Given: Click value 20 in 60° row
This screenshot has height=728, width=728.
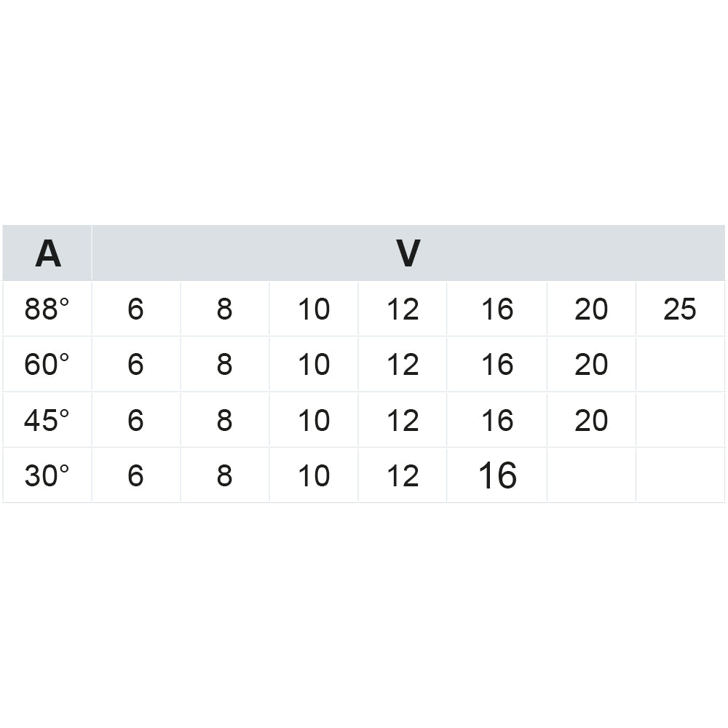Looking at the screenshot, I should (x=590, y=365).
